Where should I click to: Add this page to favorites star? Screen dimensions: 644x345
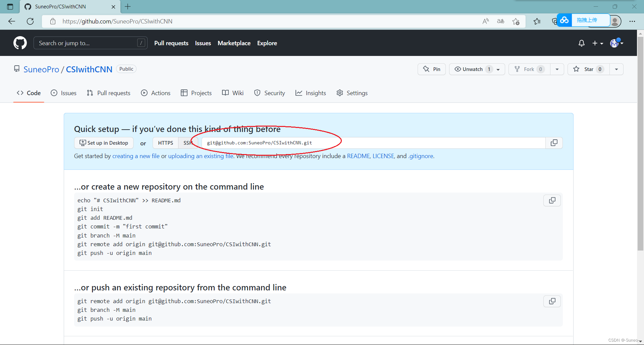tap(516, 21)
